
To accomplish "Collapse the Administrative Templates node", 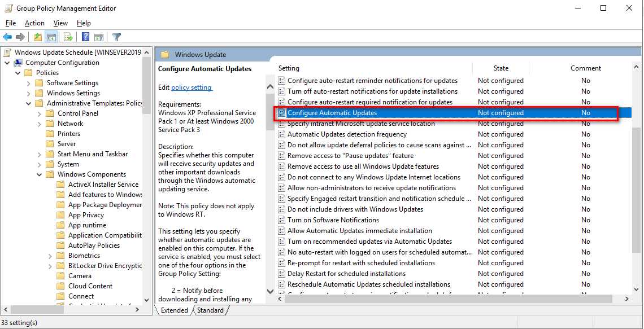I will (x=28, y=103).
